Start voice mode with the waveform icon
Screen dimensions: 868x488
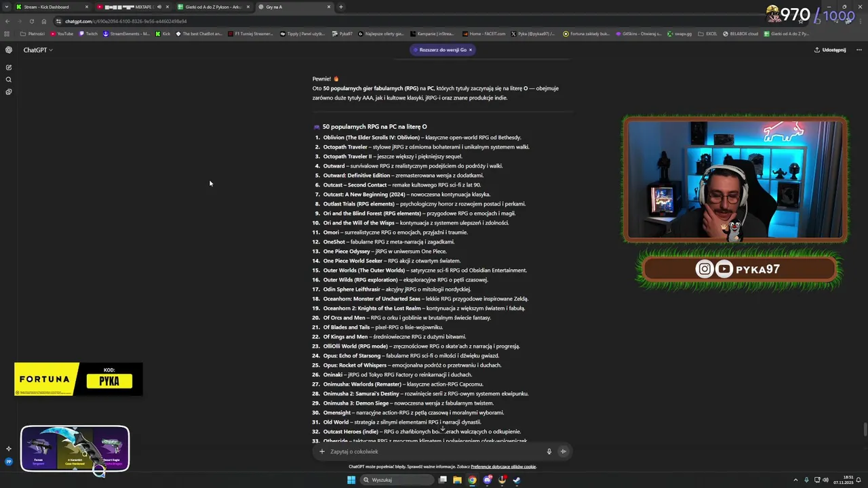[563, 451]
